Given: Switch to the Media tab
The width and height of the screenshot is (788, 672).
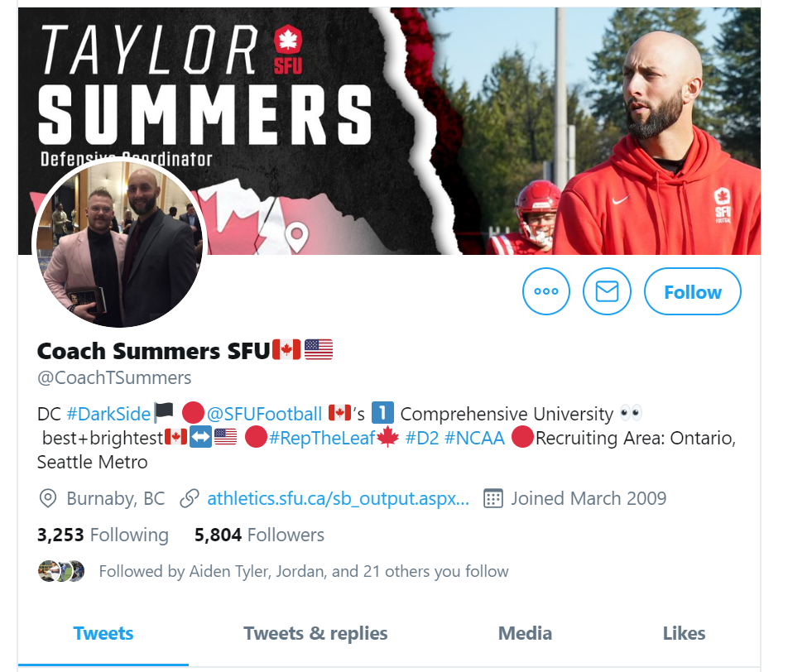Looking at the screenshot, I should point(525,633).
